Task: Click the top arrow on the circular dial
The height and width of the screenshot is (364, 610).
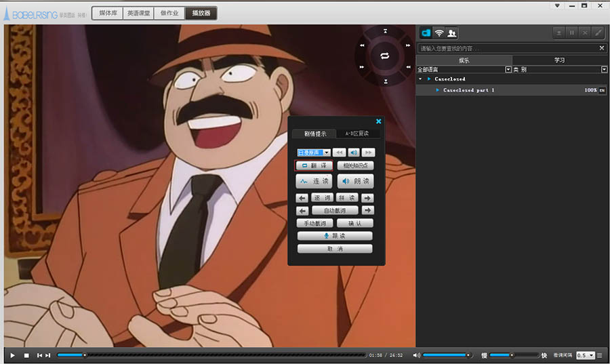Action: click(x=385, y=31)
